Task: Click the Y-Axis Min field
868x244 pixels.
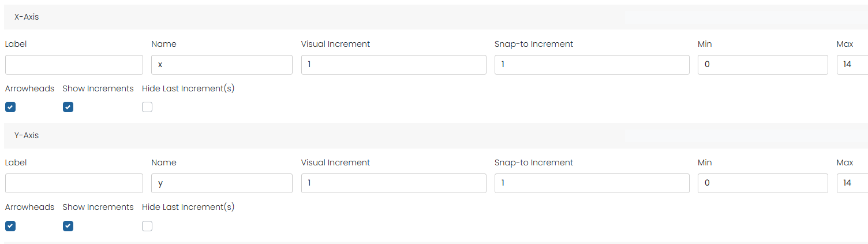Action: pos(762,183)
